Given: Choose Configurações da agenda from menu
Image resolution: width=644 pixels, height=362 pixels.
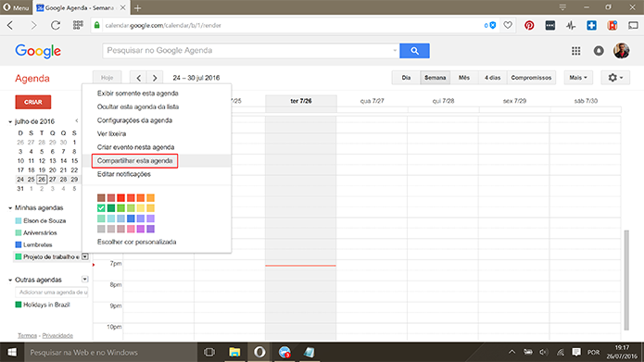Looking at the screenshot, I should click(x=134, y=120).
